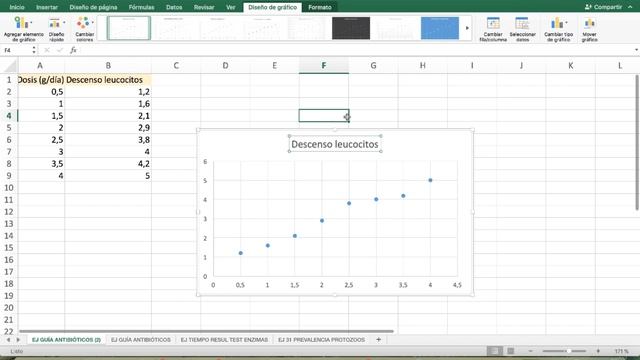The image size is (640, 360).
Task: Click the fx insert function icon
Action: pos(73,50)
